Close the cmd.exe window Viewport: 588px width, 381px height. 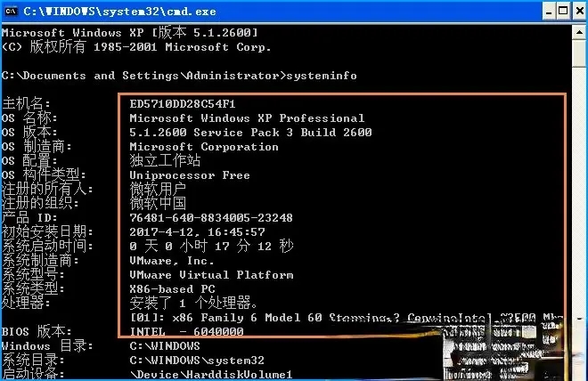(579, 12)
